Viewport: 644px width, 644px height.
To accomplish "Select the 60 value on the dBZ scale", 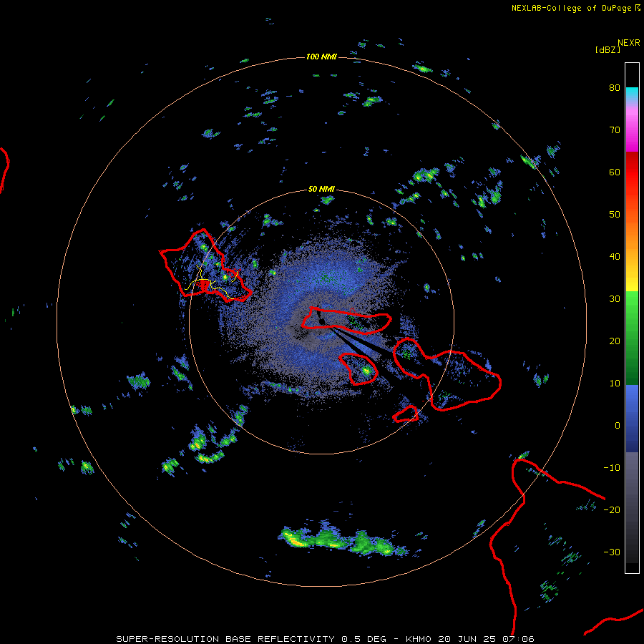I will 615,172.
